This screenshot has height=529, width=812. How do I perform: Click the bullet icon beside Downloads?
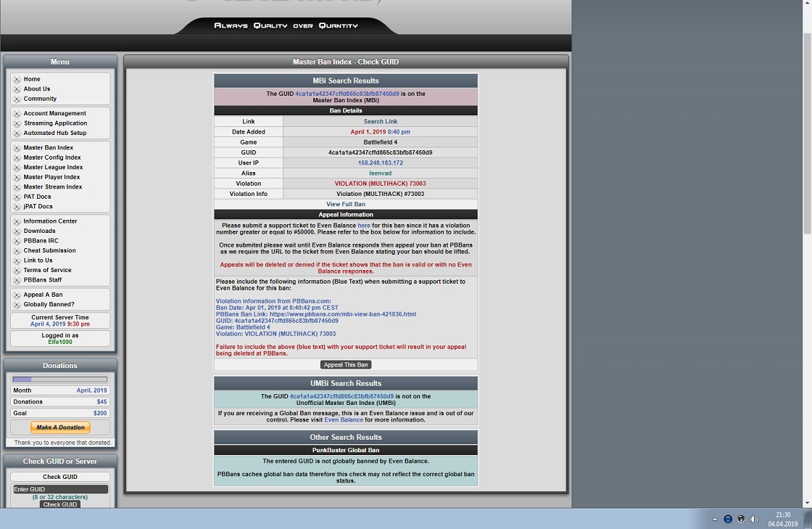pos(17,231)
